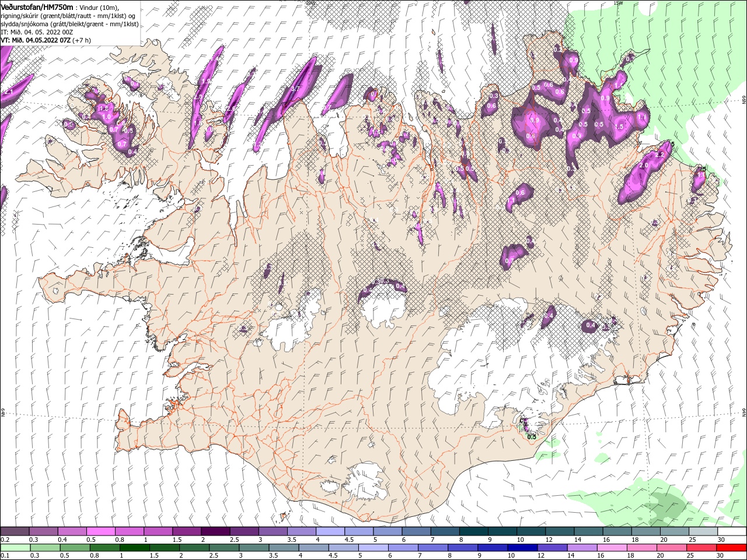This screenshot has width=747, height=560.
Task: Click the '15W' longitude label at the top
Action: [x=618, y=3]
